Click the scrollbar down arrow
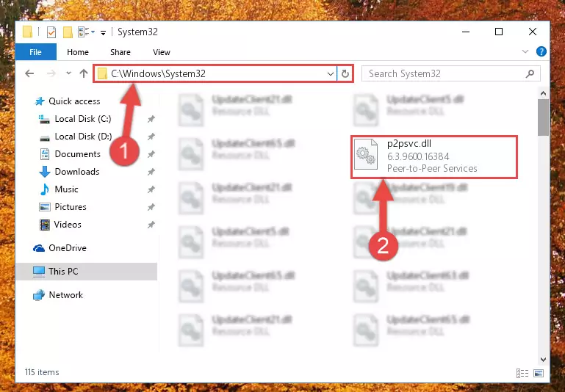Image resolution: width=565 pixels, height=392 pixels. pyautogui.click(x=544, y=359)
